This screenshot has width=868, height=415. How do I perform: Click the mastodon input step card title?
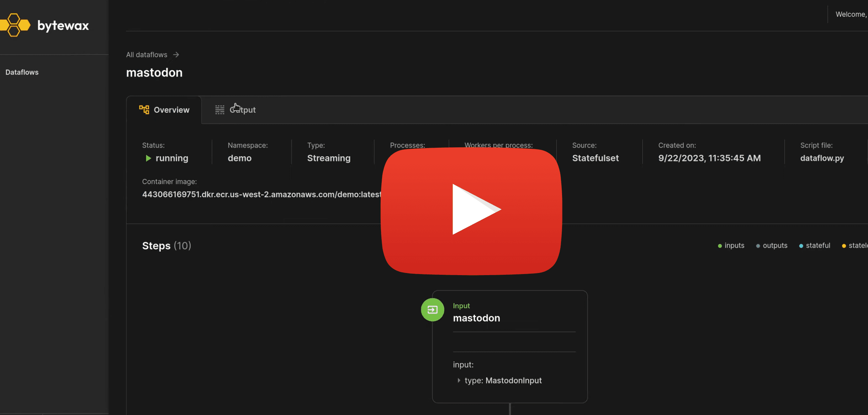(476, 318)
